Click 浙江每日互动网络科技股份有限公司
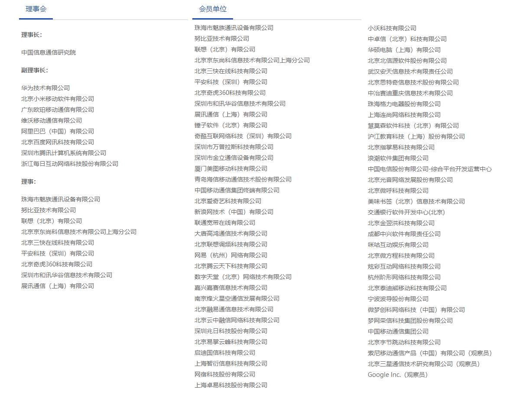532x402 pixels. point(70,164)
